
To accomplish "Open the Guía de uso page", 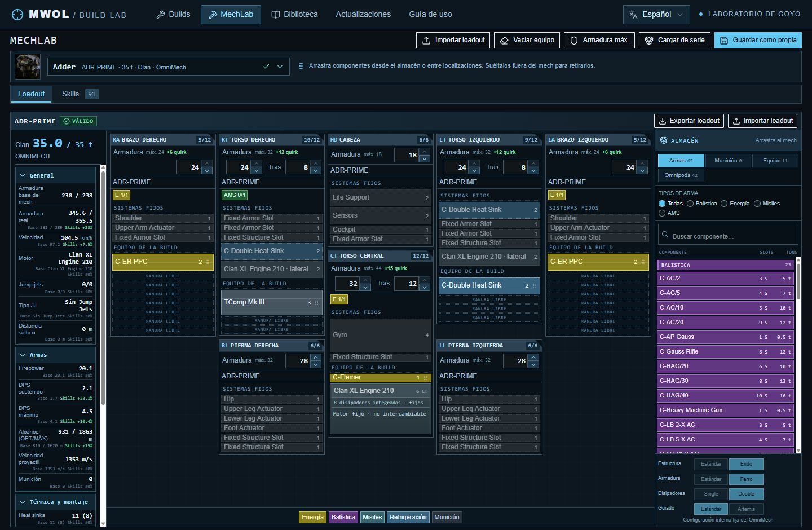I will tap(430, 15).
